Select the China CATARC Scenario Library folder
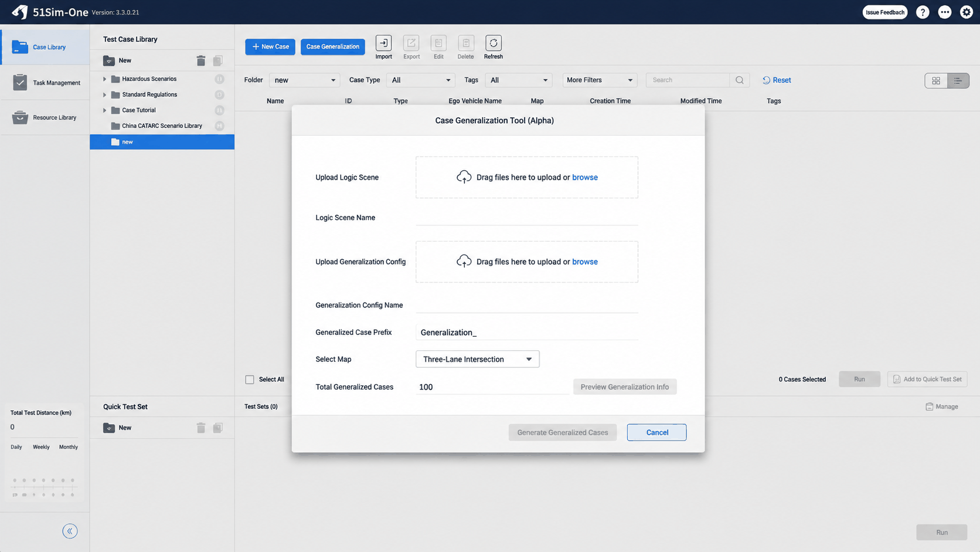 [x=162, y=126]
